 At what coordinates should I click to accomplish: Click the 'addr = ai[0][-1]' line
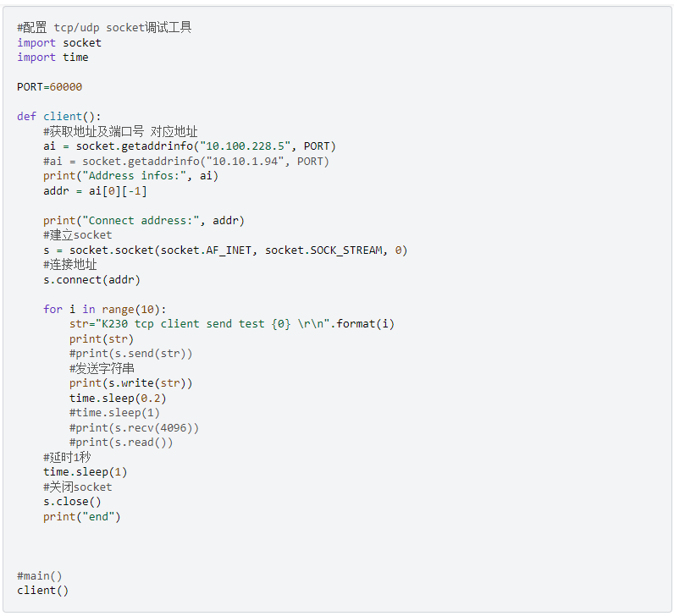click(x=95, y=190)
